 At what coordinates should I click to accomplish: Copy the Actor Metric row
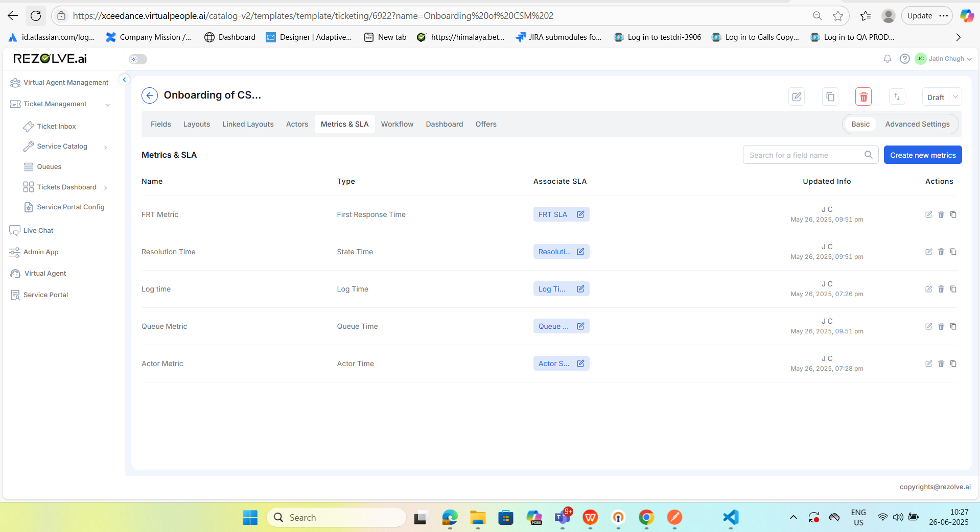pos(953,364)
